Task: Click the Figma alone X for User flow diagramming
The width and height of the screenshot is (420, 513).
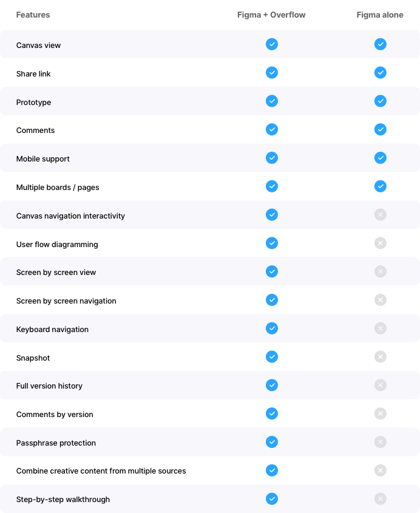Action: (x=381, y=243)
